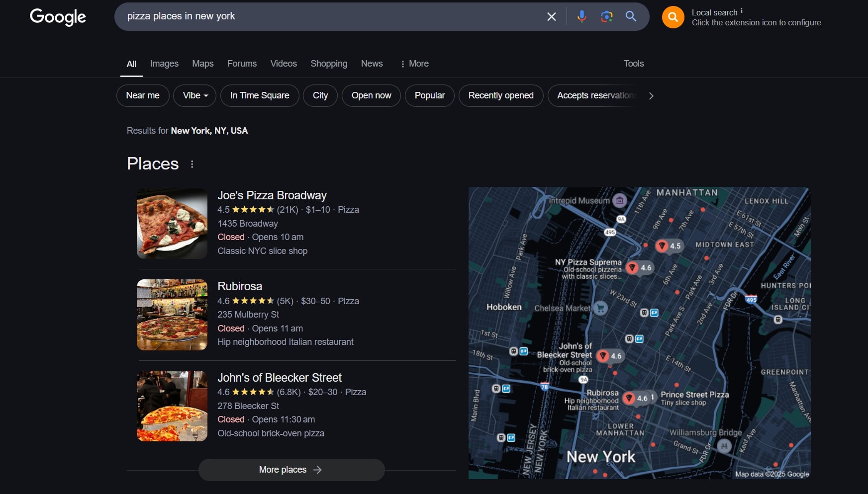The height and width of the screenshot is (494, 868).
Task: Click the Intrepid Museum map marker
Action: point(619,200)
